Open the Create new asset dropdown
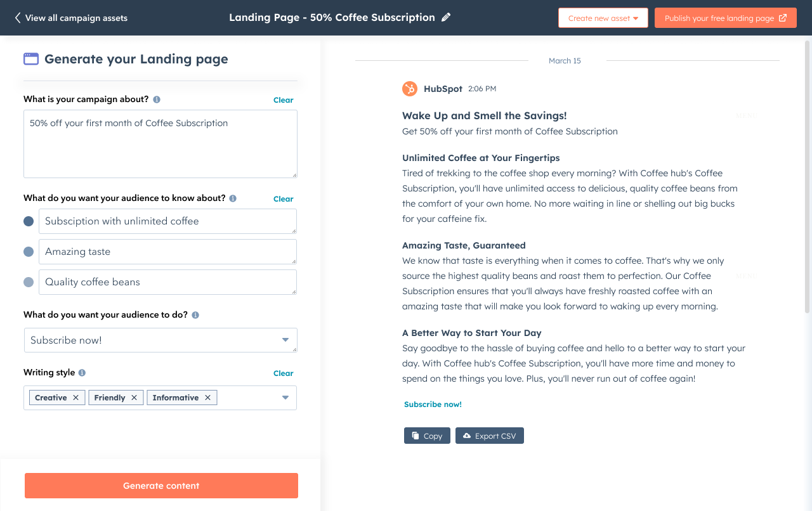The image size is (812, 511). [603, 18]
